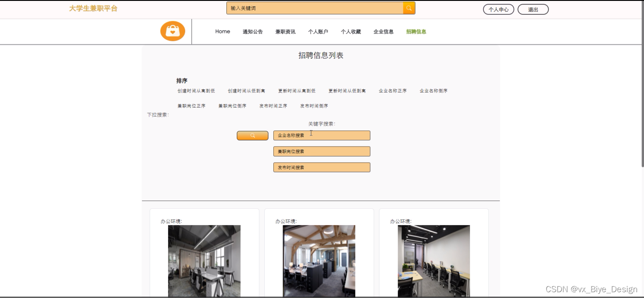Click 招聘信息列表 heading text
This screenshot has height=298, width=644.
pyautogui.click(x=321, y=55)
